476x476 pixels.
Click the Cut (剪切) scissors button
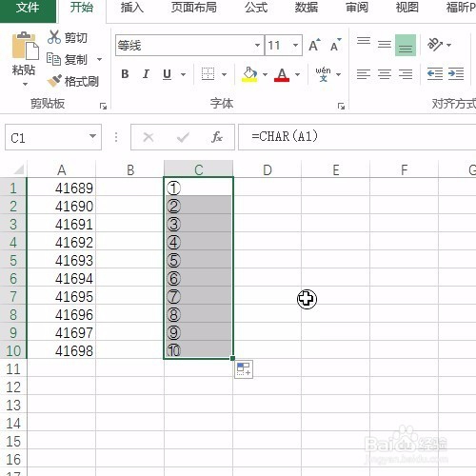(68, 37)
